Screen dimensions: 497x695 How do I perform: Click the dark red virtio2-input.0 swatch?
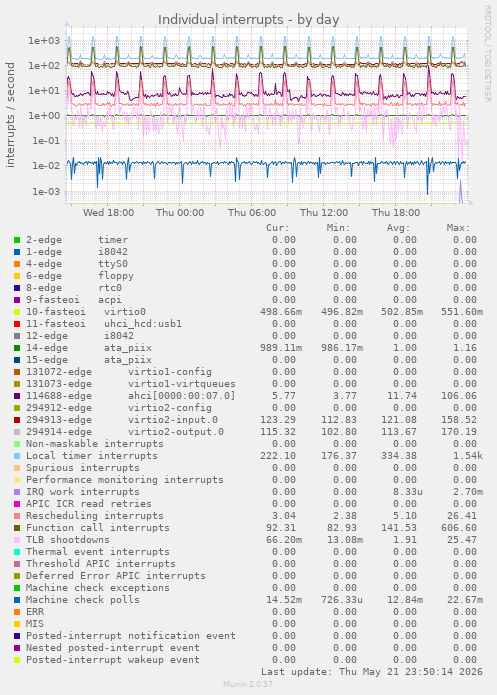click(x=17, y=420)
